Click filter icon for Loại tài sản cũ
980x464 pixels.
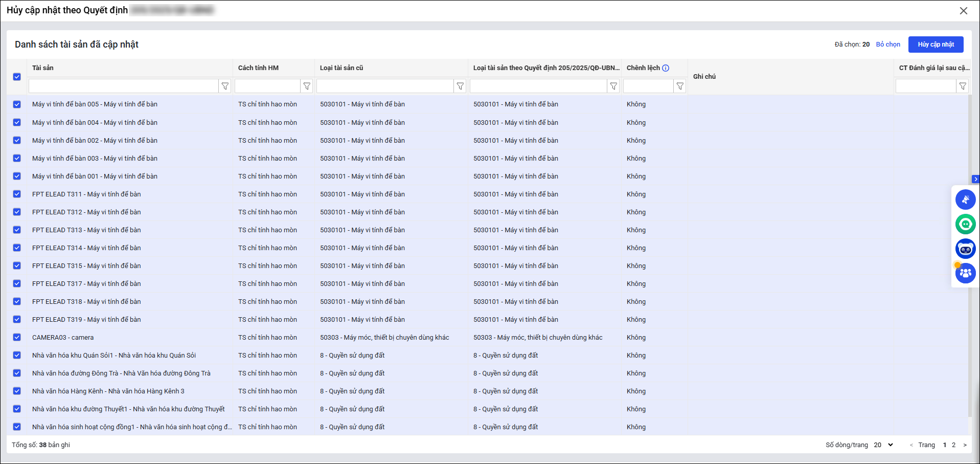click(x=460, y=86)
